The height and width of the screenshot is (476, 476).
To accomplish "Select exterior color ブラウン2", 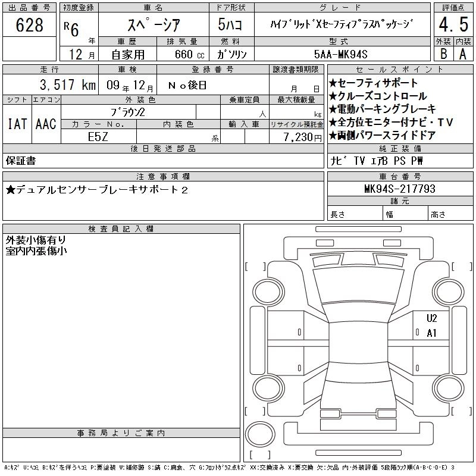I will click(128, 112).
